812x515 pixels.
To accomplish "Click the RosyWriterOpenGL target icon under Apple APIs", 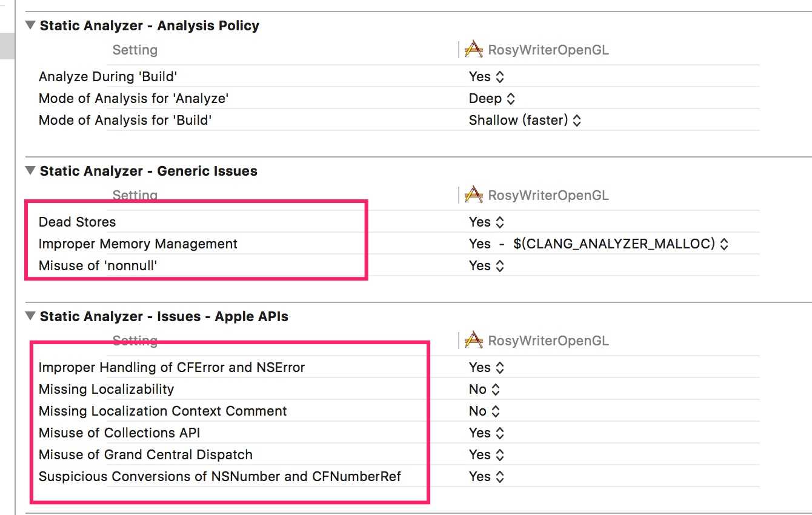I will tap(474, 341).
